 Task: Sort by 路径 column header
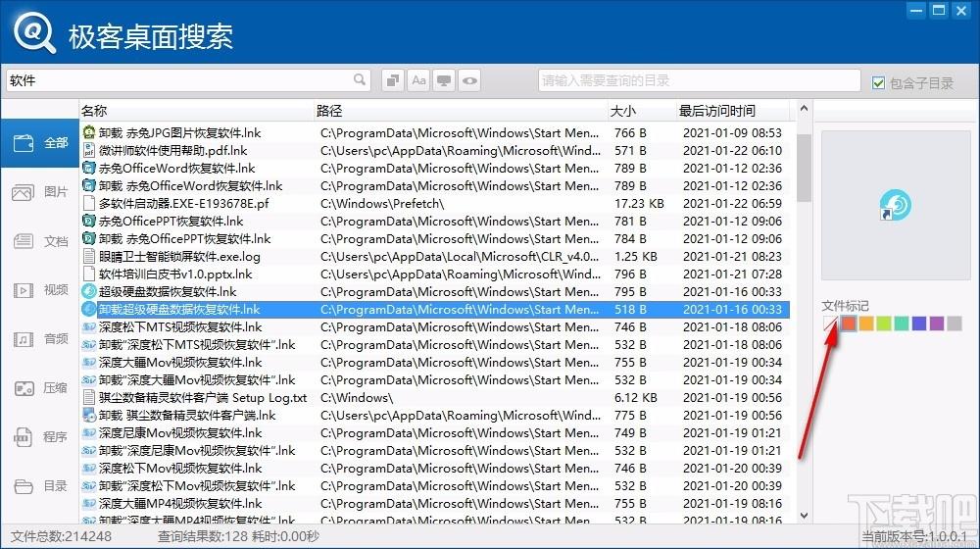(461, 111)
